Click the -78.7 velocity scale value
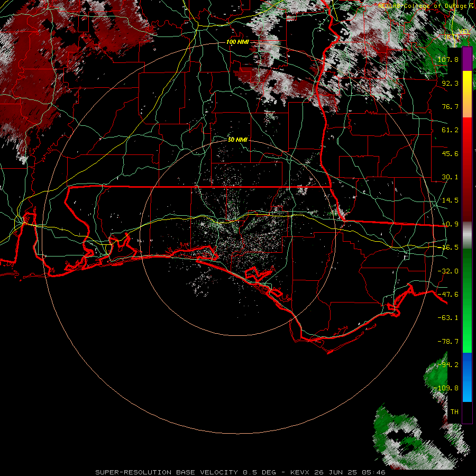The image size is (476, 476). 448,342
